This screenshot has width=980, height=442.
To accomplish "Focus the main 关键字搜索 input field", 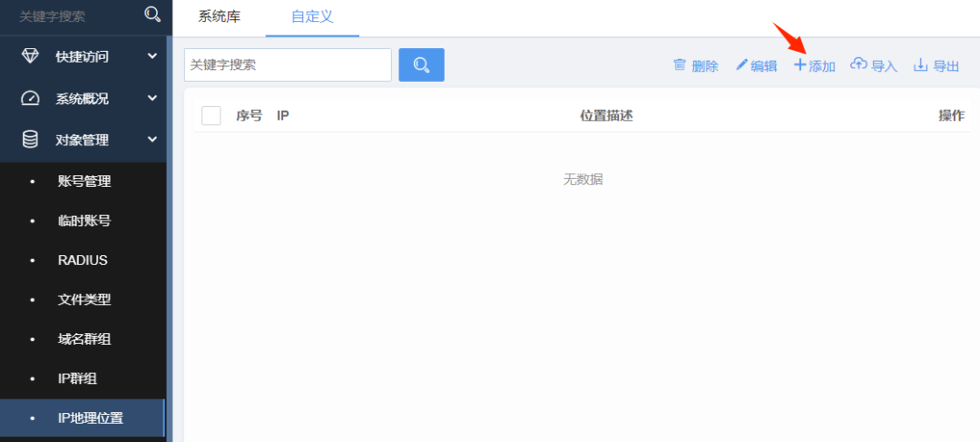I will 289,65.
